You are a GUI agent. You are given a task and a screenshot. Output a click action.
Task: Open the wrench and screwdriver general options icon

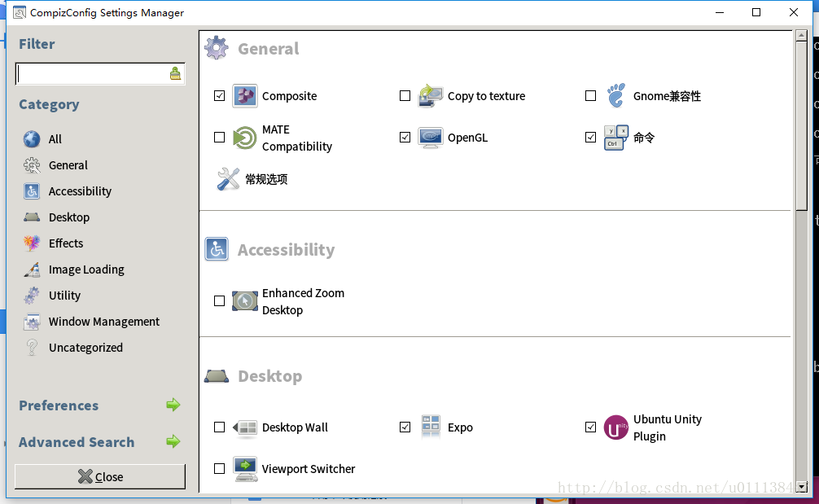pyautogui.click(x=228, y=179)
